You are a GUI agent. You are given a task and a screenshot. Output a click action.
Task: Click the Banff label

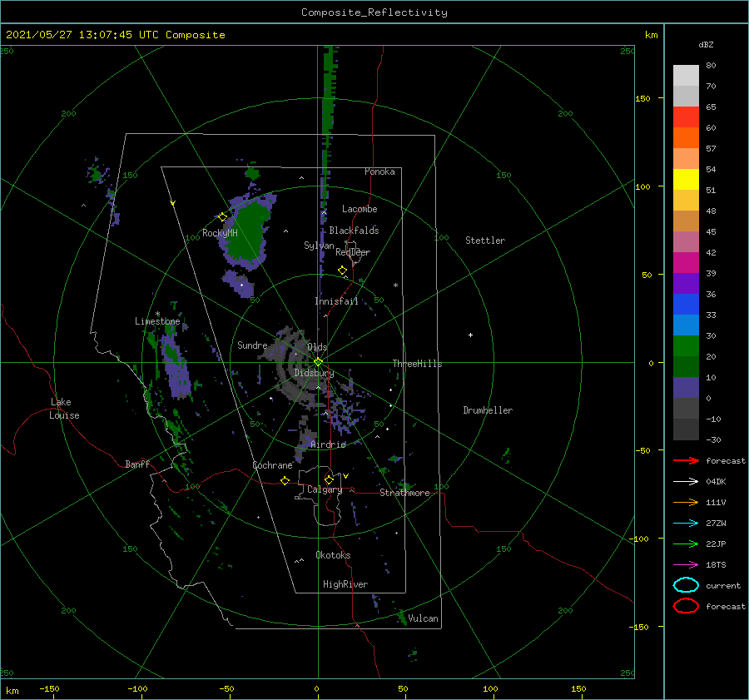(x=137, y=464)
